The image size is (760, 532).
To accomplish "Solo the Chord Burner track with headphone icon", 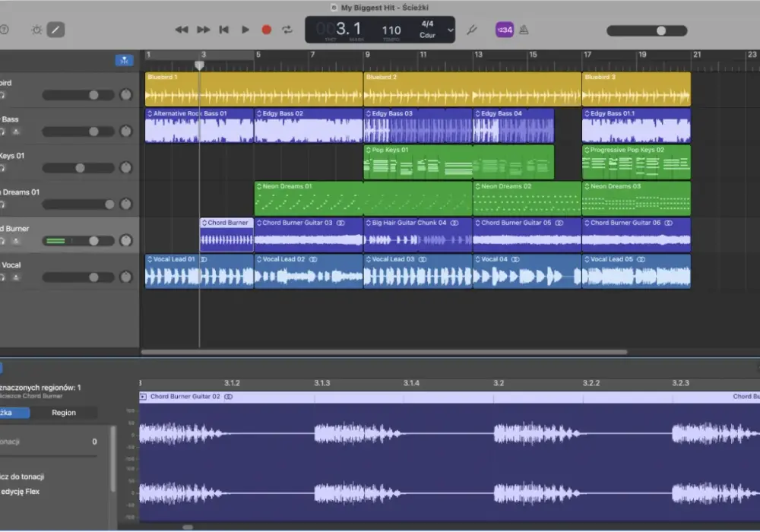I will (x=2, y=241).
